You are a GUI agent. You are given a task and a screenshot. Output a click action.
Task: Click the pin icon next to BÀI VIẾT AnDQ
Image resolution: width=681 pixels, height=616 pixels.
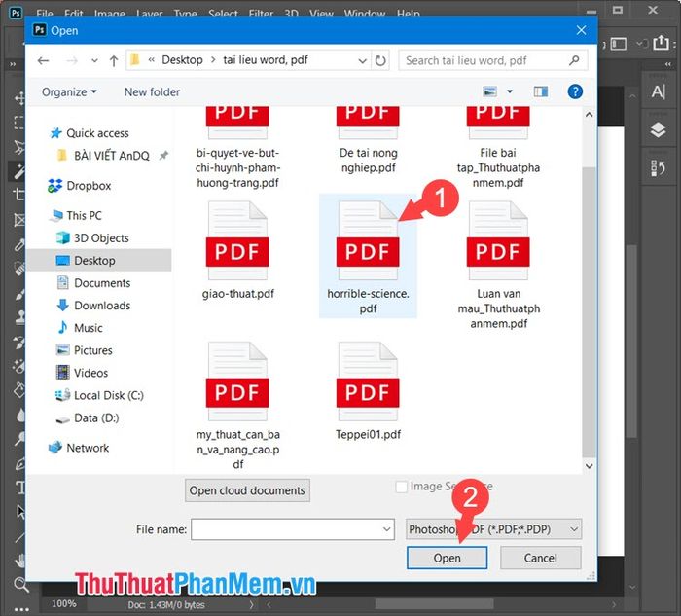[163, 155]
